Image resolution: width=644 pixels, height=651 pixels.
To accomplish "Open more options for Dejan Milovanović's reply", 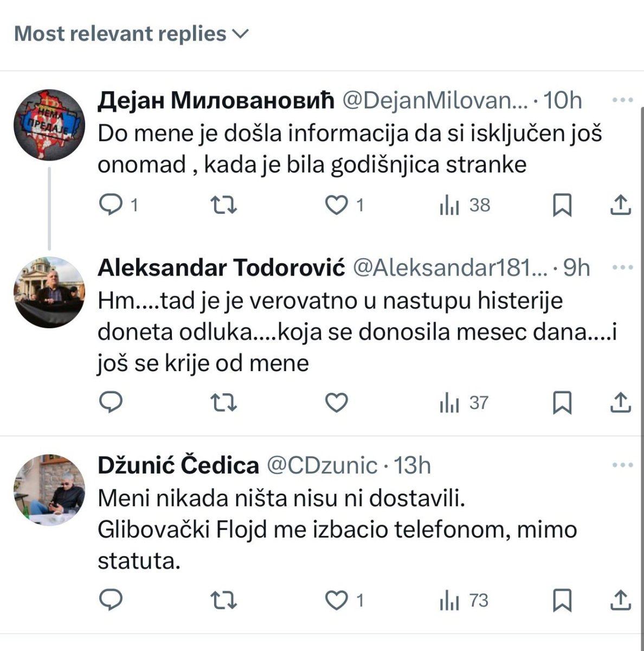I will click(x=622, y=100).
